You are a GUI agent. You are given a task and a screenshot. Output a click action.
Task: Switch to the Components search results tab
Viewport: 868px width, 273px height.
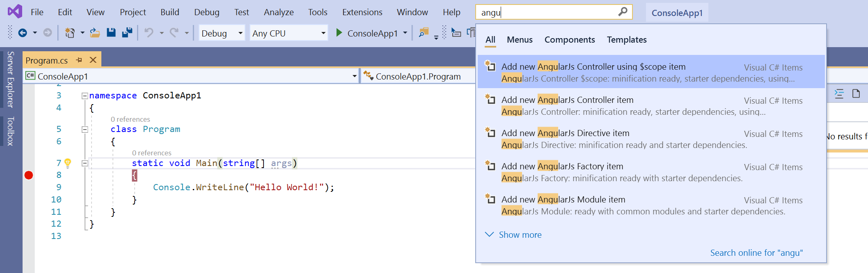point(570,40)
